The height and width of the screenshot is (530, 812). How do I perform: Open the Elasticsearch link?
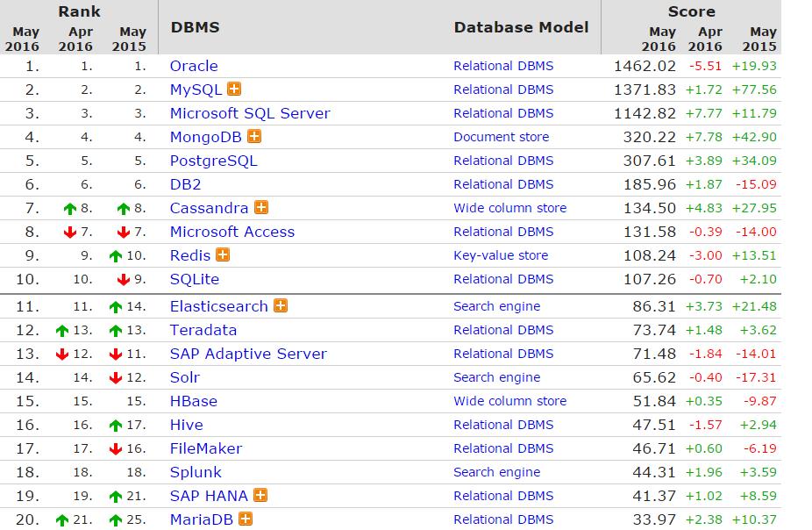coord(219,306)
